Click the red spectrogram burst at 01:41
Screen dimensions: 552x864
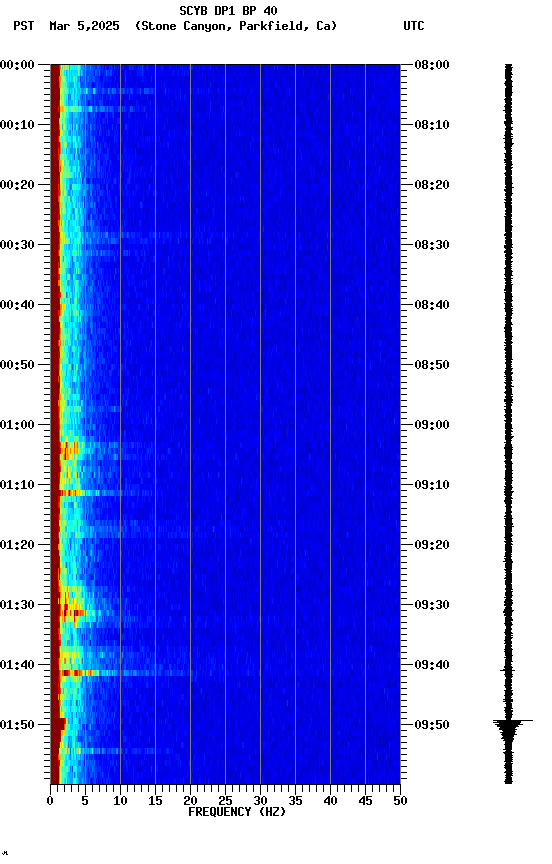tap(79, 673)
